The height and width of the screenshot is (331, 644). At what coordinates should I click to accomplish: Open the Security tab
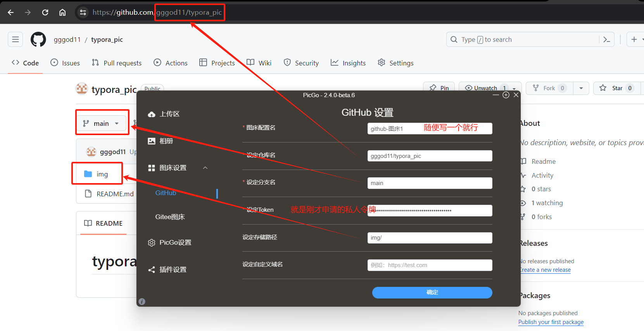(x=301, y=63)
